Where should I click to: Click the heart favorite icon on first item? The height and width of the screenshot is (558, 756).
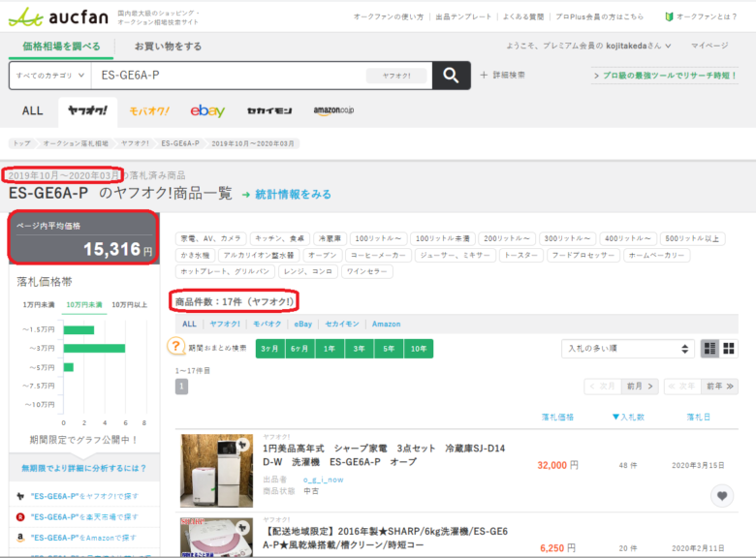click(722, 496)
